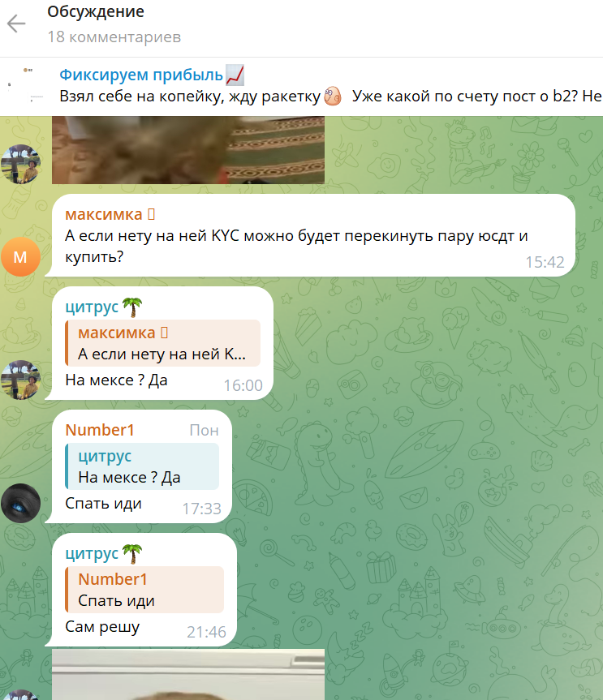Jump to quoted цитрус reply "На мексе ? Да"

(x=142, y=466)
